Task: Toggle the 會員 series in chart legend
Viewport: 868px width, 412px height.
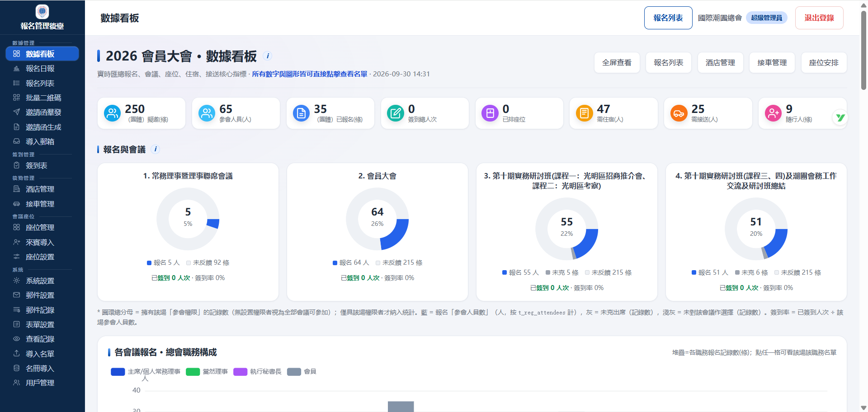Action: (x=302, y=372)
